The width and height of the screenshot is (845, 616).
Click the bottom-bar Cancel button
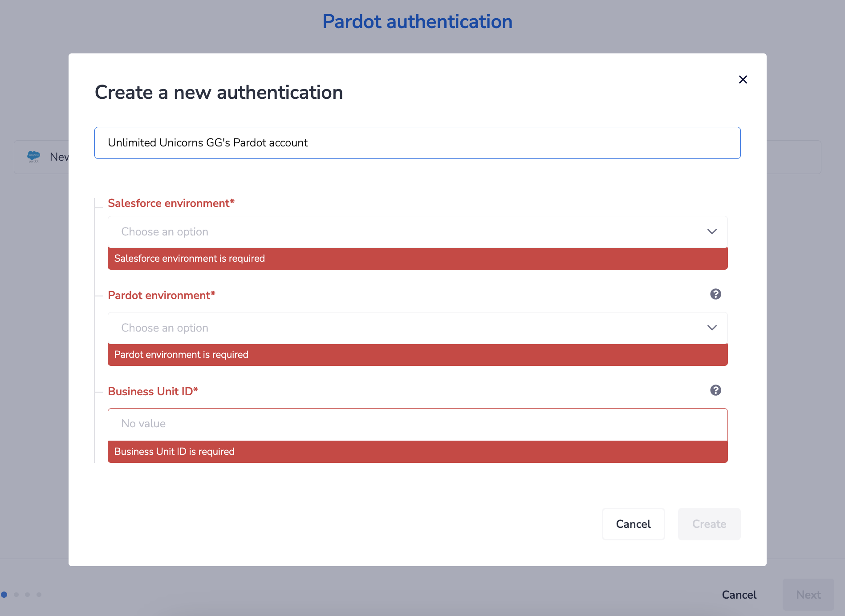point(739,595)
